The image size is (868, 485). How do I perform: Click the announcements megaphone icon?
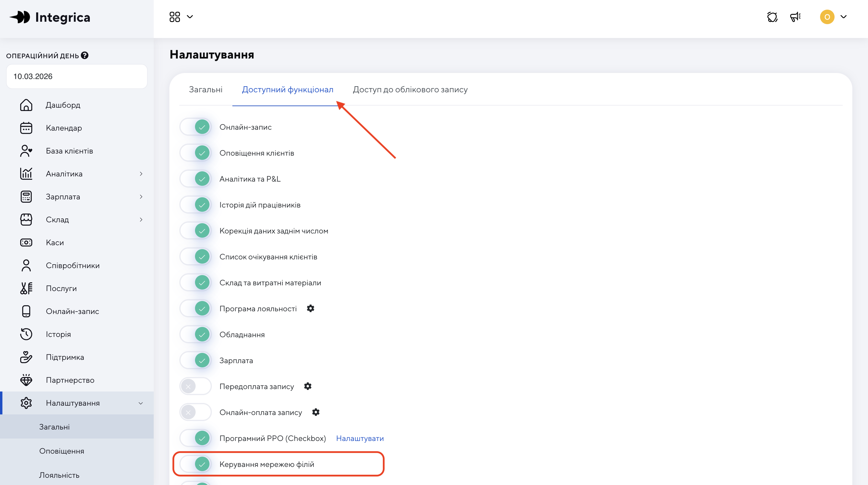point(795,17)
